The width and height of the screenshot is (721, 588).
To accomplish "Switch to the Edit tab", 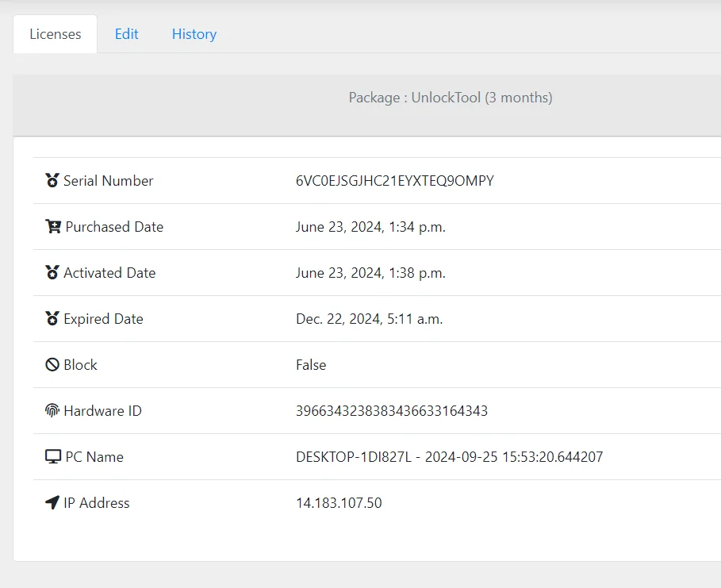I will coord(126,34).
